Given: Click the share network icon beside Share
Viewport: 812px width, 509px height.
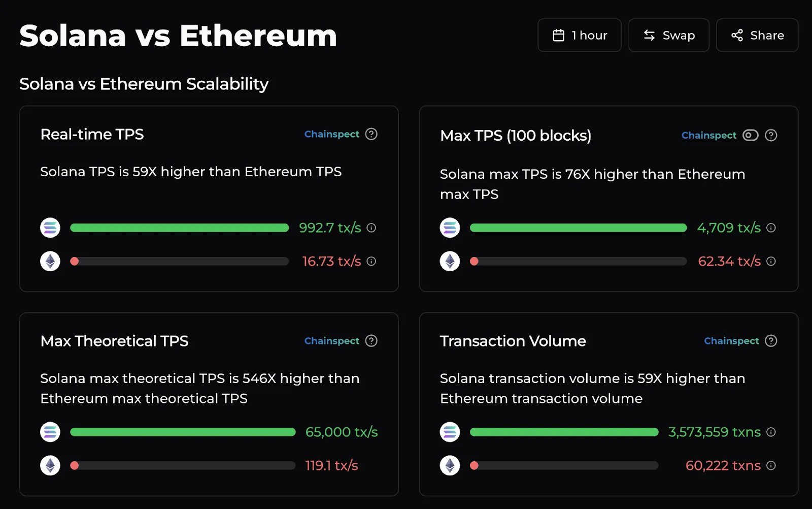Looking at the screenshot, I should point(737,35).
